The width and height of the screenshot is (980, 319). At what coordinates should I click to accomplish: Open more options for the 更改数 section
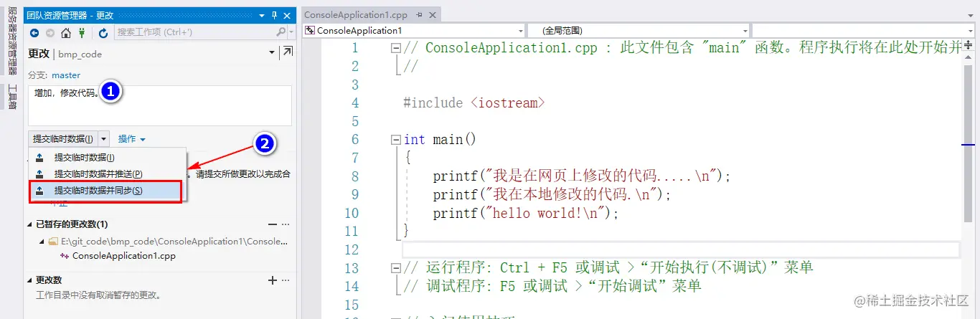pyautogui.click(x=286, y=280)
